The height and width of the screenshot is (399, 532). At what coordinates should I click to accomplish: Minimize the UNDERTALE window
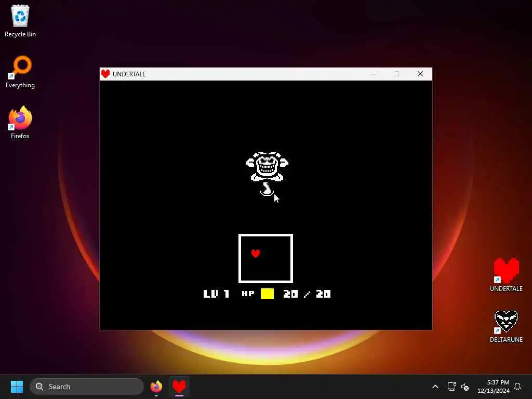373,74
